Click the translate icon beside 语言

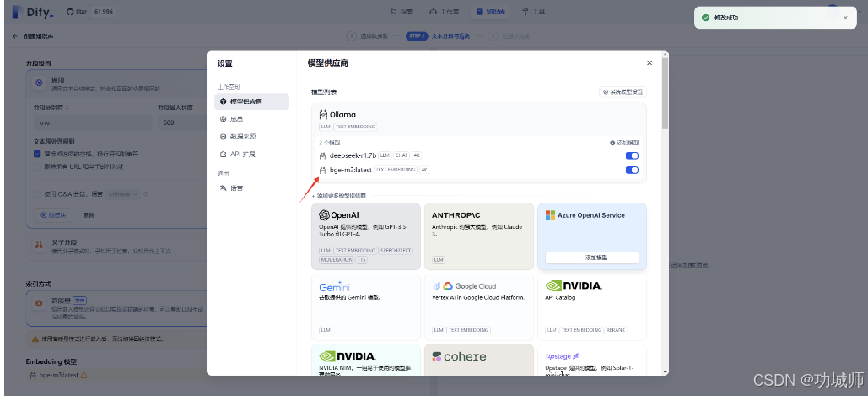pyautogui.click(x=223, y=187)
